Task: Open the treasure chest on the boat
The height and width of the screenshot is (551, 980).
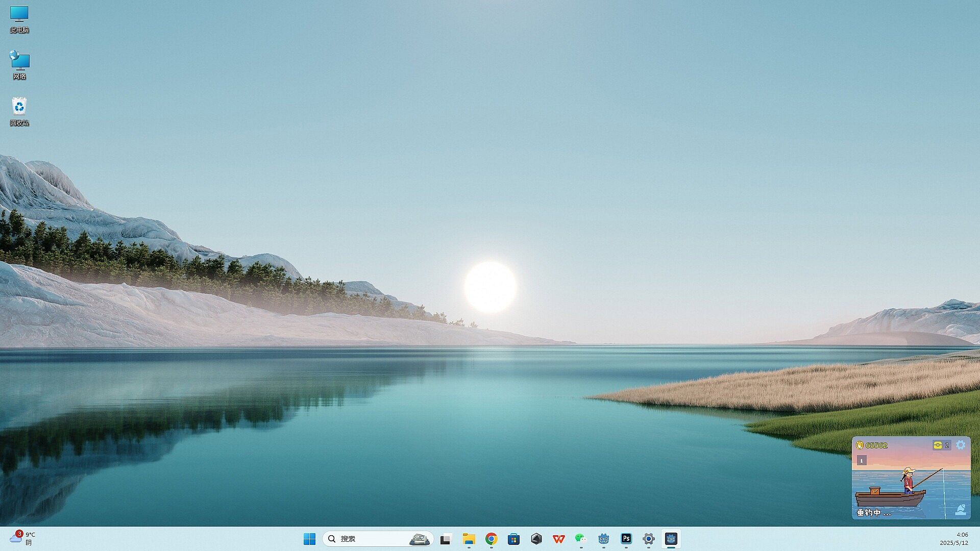Action: (x=875, y=491)
